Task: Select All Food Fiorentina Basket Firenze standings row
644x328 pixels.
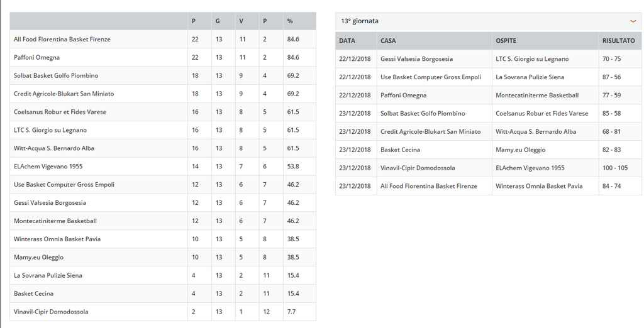Action: pyautogui.click(x=163, y=40)
